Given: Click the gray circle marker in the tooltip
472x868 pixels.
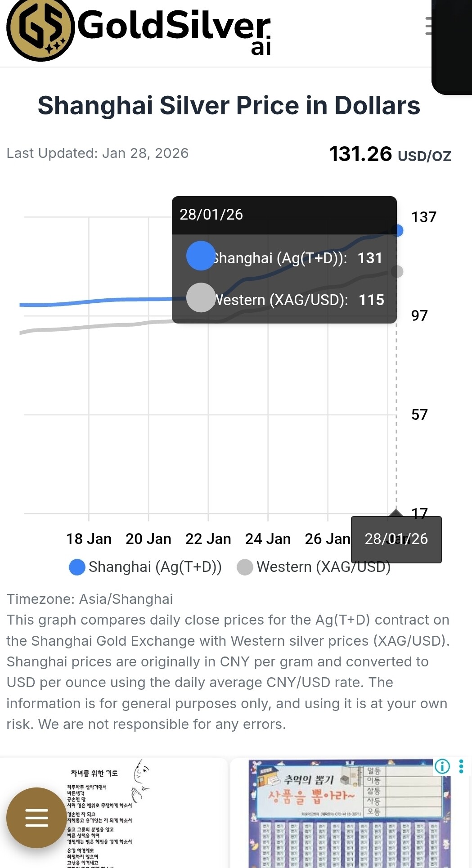Looking at the screenshot, I should 201,297.
